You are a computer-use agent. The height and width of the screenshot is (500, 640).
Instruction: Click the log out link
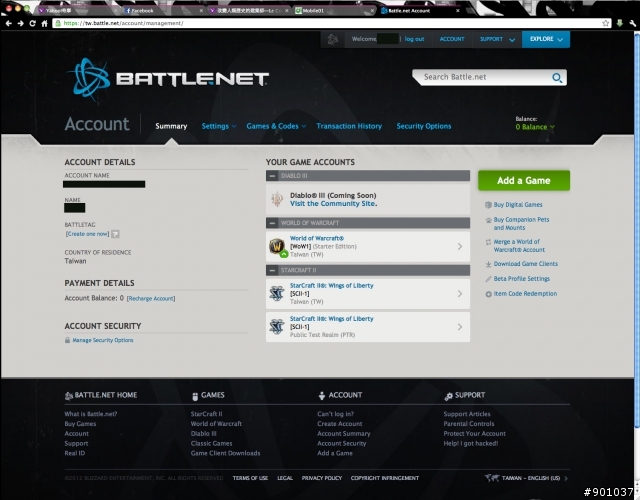[414, 39]
